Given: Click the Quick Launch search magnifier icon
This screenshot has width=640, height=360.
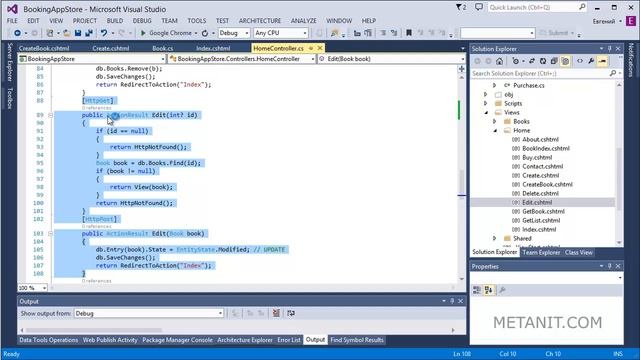Looking at the screenshot, I should (x=582, y=7).
